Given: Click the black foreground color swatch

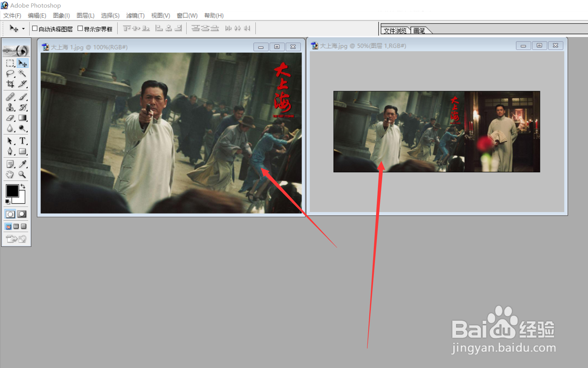Looking at the screenshot, I should [x=12, y=191].
